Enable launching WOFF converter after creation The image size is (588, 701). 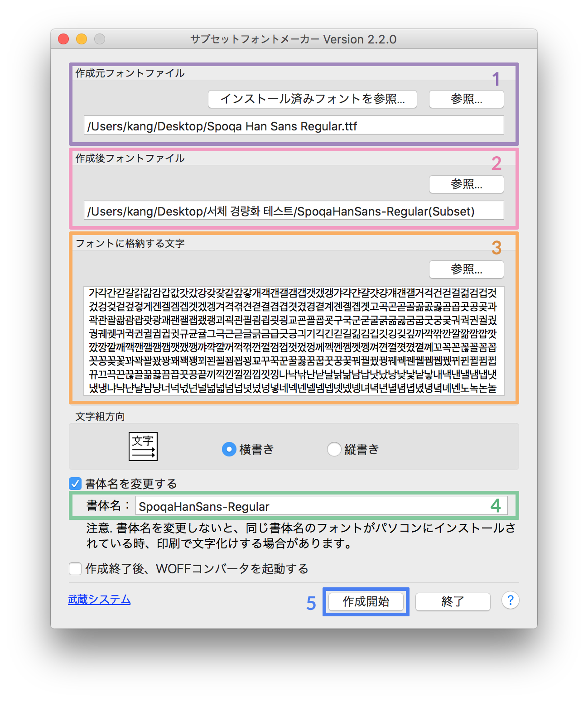(75, 569)
